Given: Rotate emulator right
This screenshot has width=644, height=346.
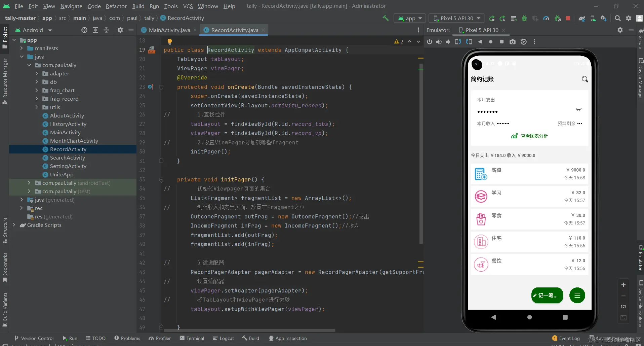Looking at the screenshot, I should click(x=469, y=42).
